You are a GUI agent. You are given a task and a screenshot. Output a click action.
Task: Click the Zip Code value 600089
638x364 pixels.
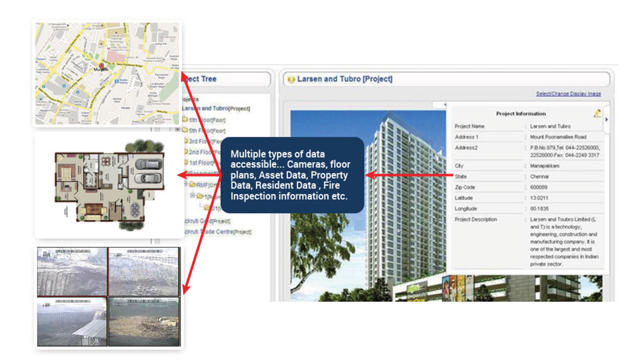coord(538,187)
